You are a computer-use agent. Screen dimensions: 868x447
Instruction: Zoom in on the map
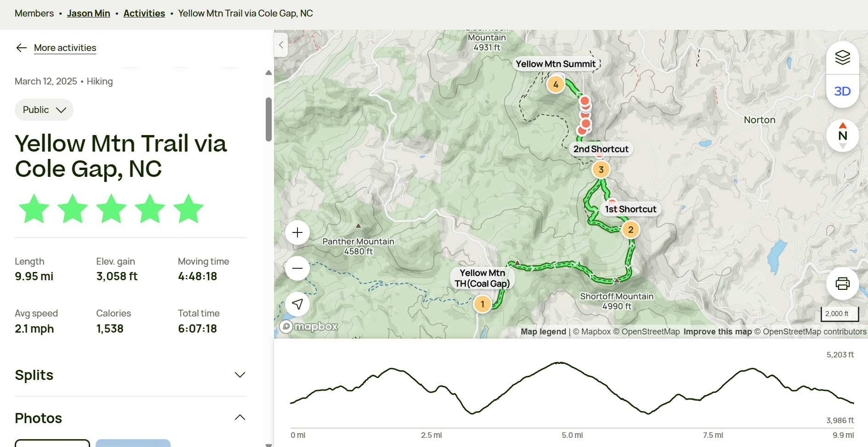pos(297,232)
